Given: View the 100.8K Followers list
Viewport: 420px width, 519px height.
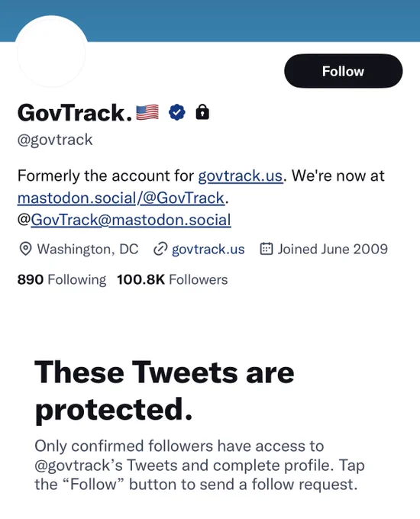Looking at the screenshot, I should point(173,279).
